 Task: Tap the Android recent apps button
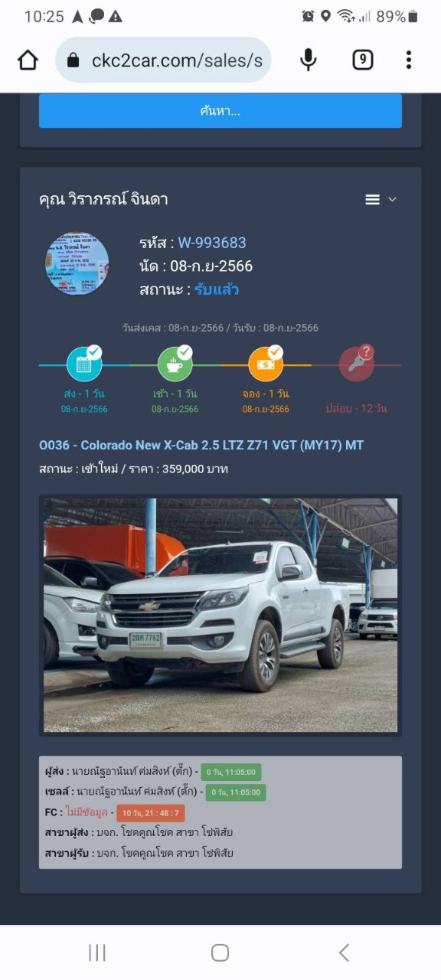click(97, 952)
